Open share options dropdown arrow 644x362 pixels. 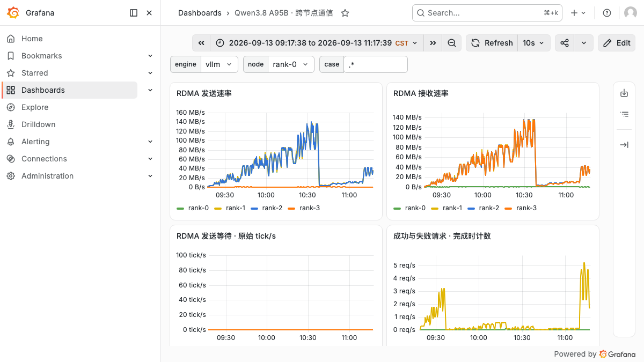(x=584, y=43)
